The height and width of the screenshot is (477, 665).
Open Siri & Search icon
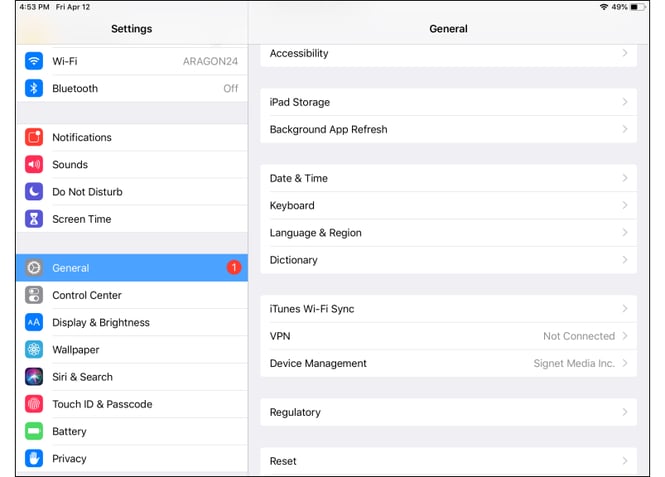(x=34, y=377)
